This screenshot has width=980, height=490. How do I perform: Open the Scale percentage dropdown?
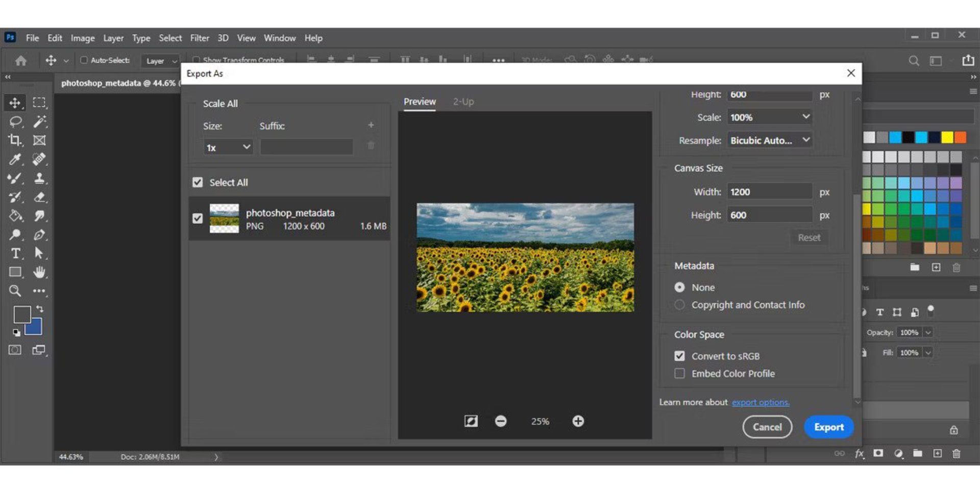769,117
